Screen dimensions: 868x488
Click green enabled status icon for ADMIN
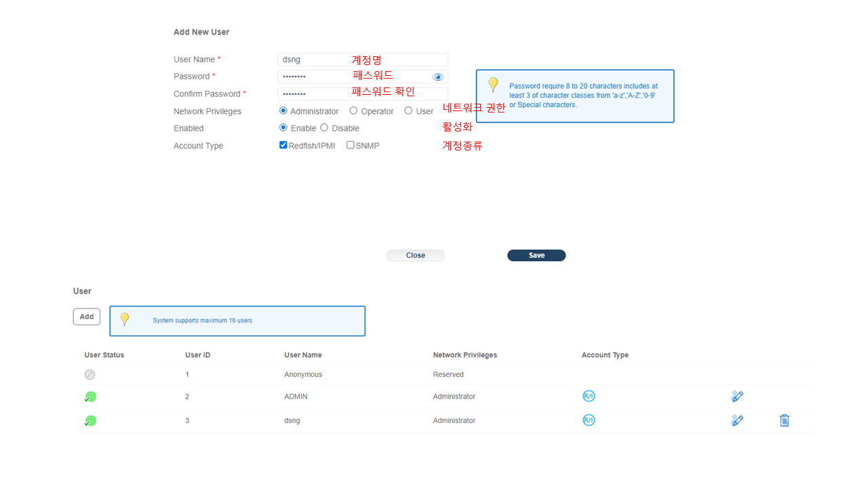click(x=90, y=396)
